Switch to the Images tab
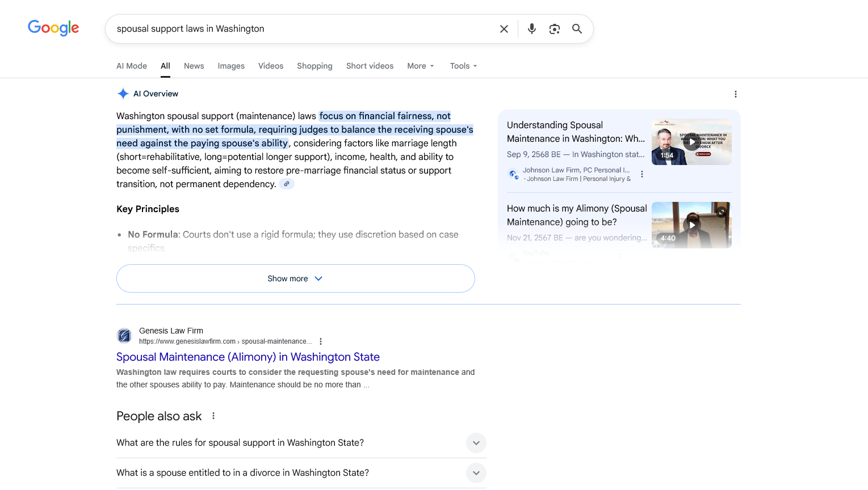The width and height of the screenshot is (868, 490). (x=231, y=66)
